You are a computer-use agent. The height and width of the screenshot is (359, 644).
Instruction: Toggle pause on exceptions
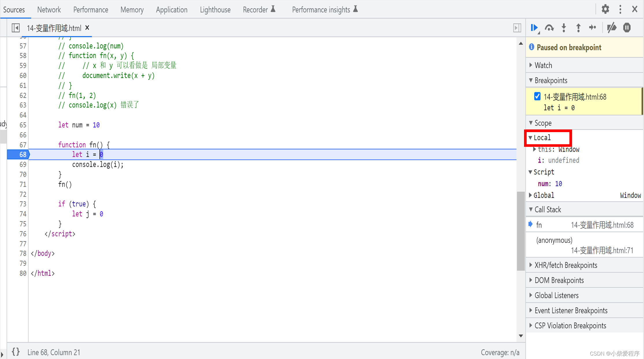point(627,28)
